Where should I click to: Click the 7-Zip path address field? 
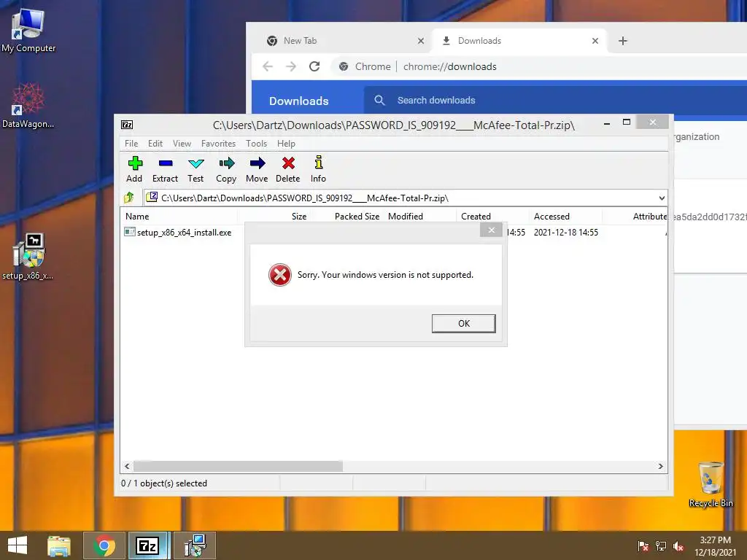coord(405,198)
